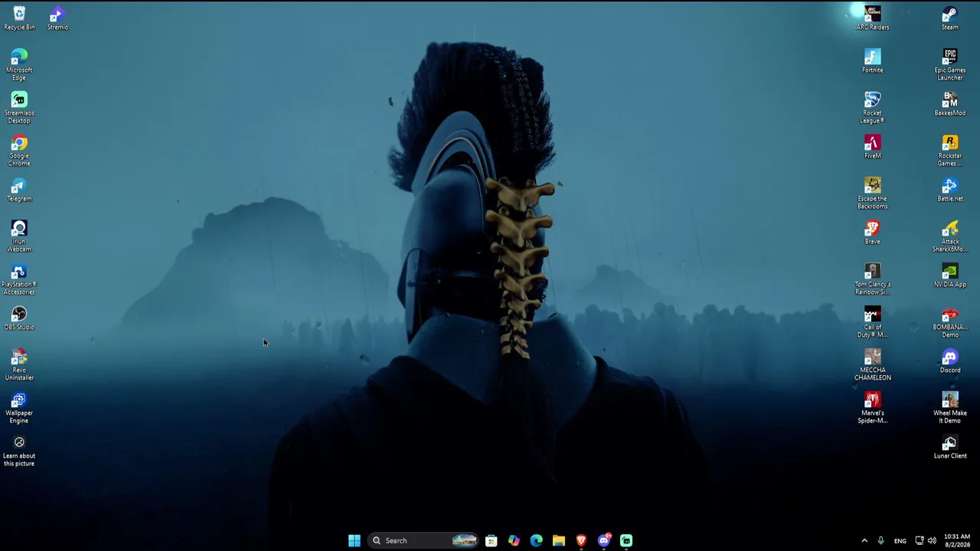Click the network icon in system tray
This screenshot has height=551, width=980.
tap(920, 540)
